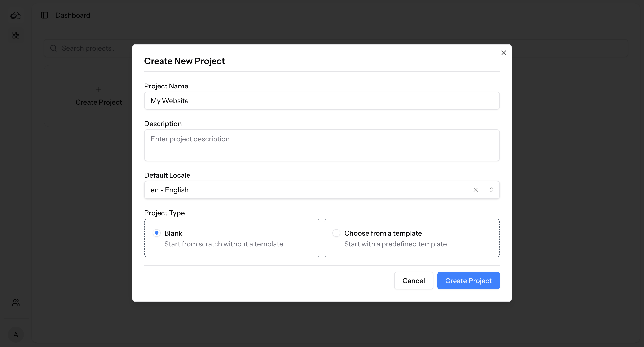Click the My Website project name field
The height and width of the screenshot is (347, 644).
[x=322, y=101]
